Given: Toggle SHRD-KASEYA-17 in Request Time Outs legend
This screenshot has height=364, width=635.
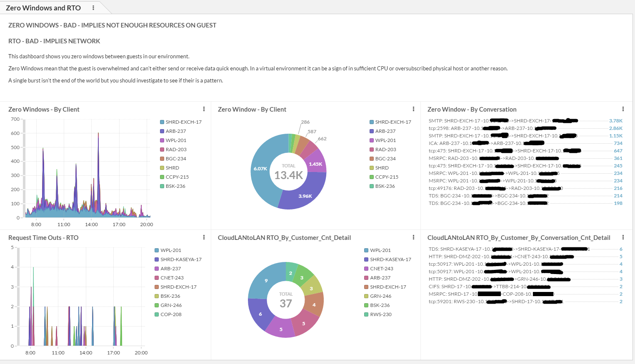Looking at the screenshot, I should (x=178, y=259).
